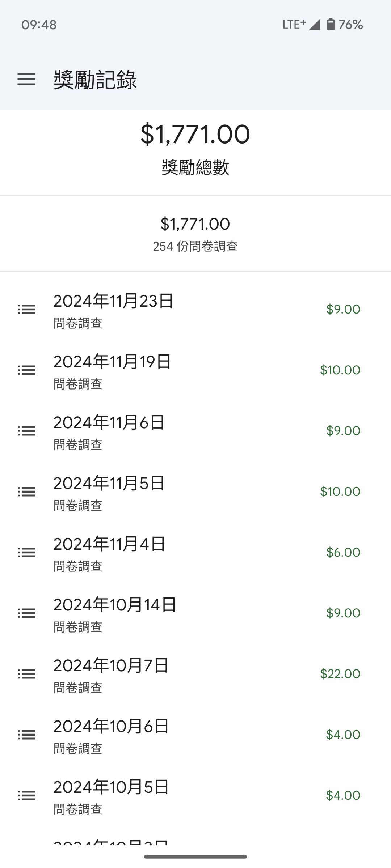Open the hamburger navigation menu
Viewport: 391px width, 868px height.
(x=26, y=79)
